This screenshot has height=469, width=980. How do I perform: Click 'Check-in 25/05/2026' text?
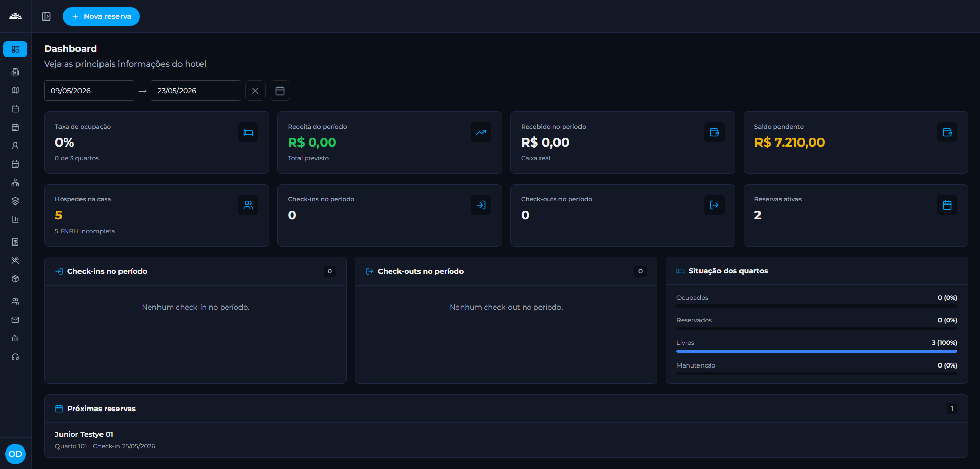[124, 446]
